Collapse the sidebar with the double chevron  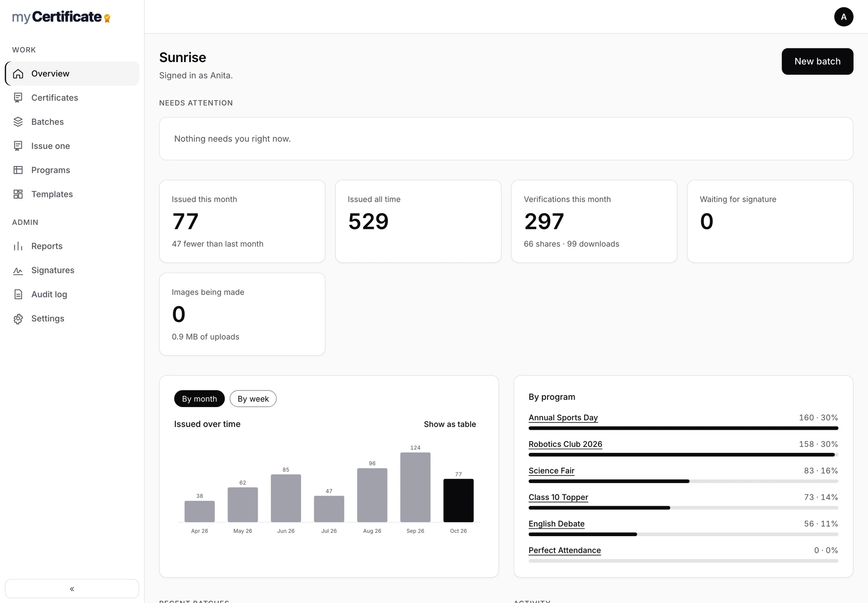click(x=72, y=589)
